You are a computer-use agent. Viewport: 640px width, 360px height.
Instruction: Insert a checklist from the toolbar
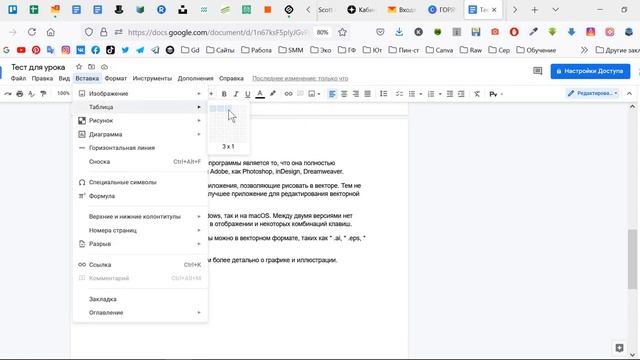[399, 94]
